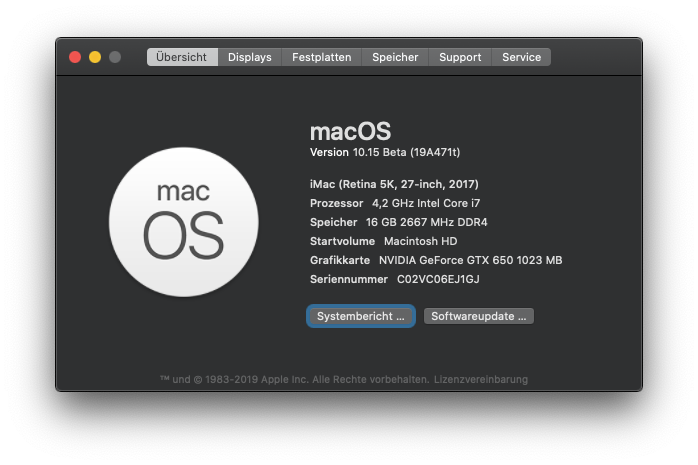Image resolution: width=698 pixels, height=465 pixels.
Task: Click the large macOS heading
Action: 350,132
